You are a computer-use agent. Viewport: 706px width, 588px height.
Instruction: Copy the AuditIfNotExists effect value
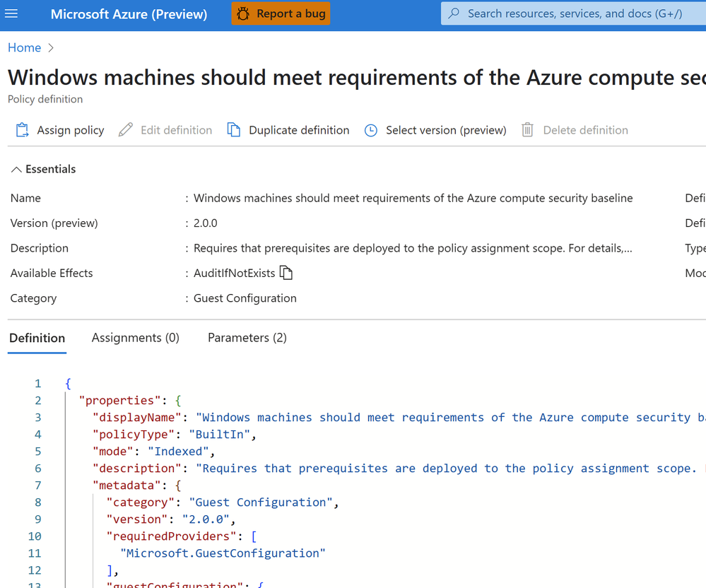click(x=286, y=273)
